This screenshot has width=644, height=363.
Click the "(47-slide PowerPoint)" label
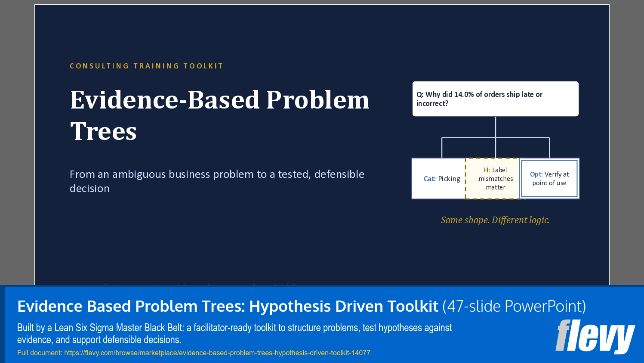[514, 306]
